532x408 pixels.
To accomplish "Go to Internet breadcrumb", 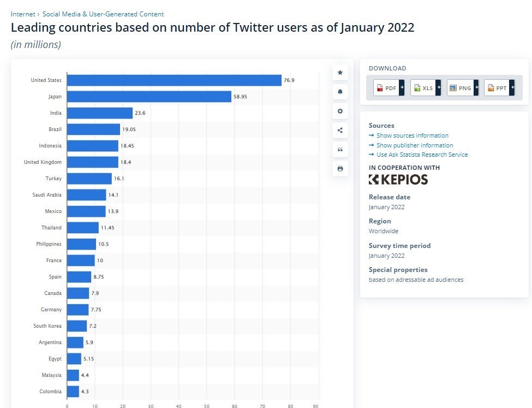I will click(x=23, y=14).
